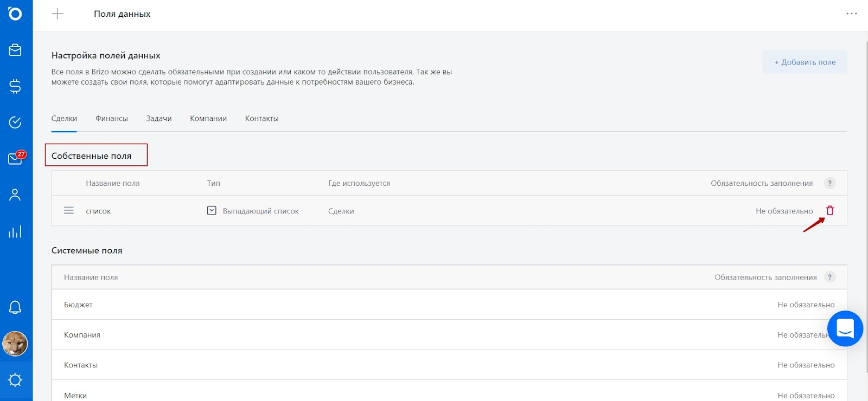Screen dimensions: 868x401
Task: Open the three-dots menu at top right
Action: pyautogui.click(x=852, y=14)
